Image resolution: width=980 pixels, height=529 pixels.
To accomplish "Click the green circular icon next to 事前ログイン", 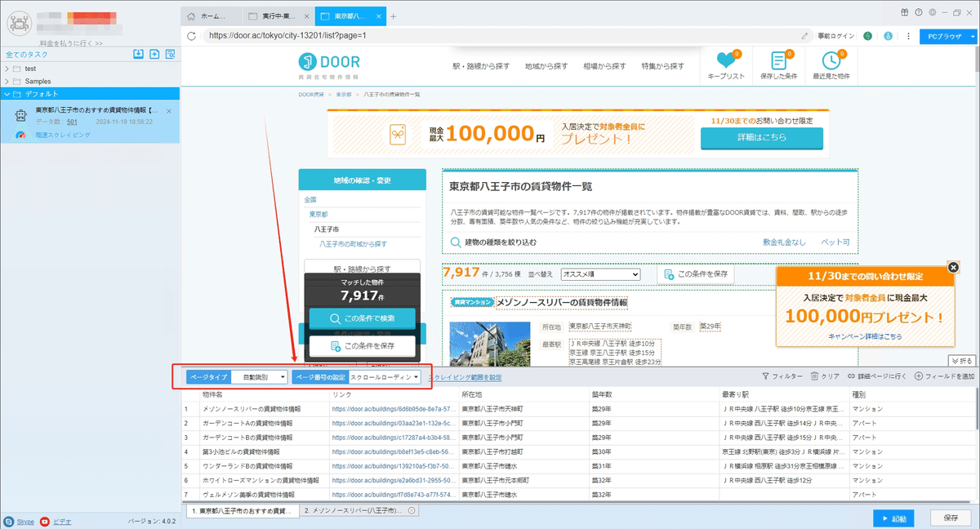I will point(867,36).
